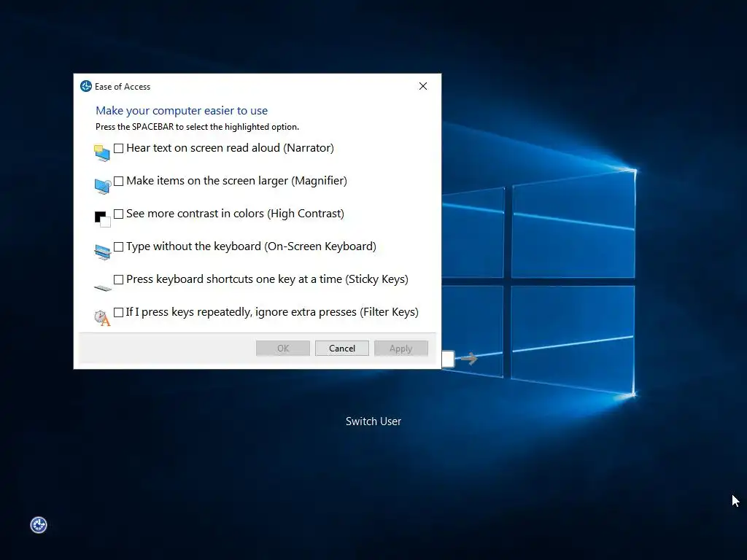Click the On-Screen Keyboard icon
Viewport: 747px width, 560px height.
click(102, 252)
